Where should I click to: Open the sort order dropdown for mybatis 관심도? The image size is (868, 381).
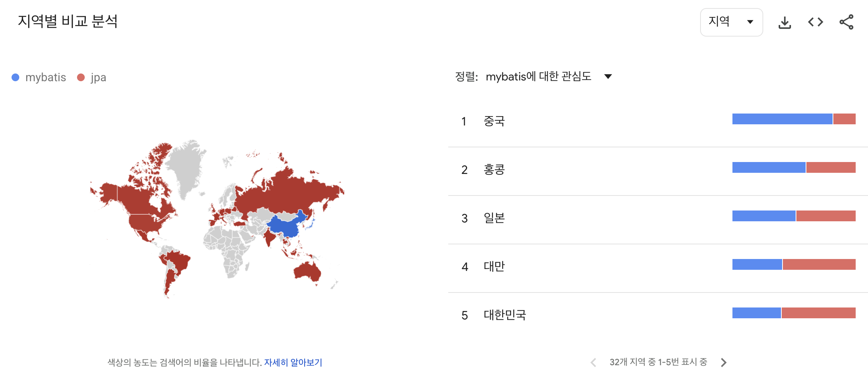(608, 77)
